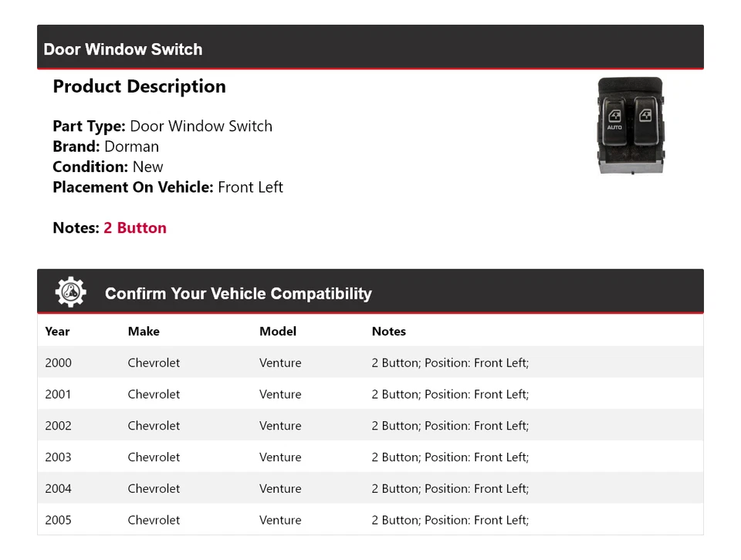
Task: Click Venture in the 2001 row
Action: (x=280, y=394)
